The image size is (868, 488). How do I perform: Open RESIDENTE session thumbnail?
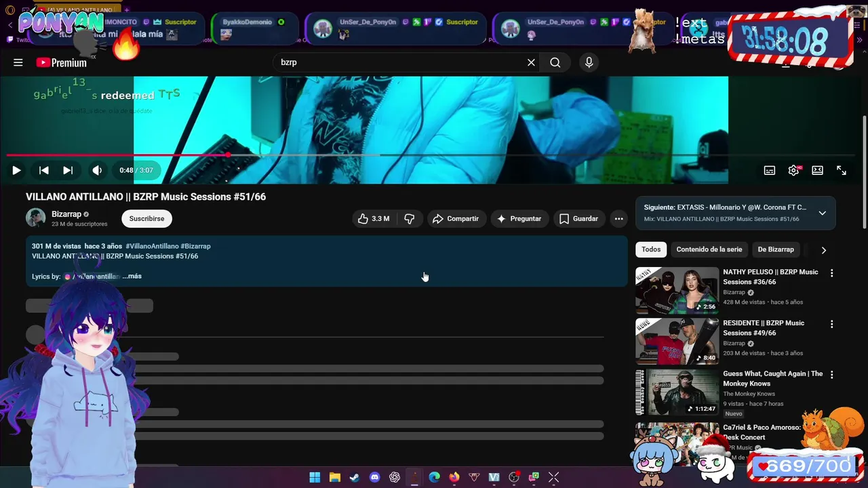click(x=677, y=341)
